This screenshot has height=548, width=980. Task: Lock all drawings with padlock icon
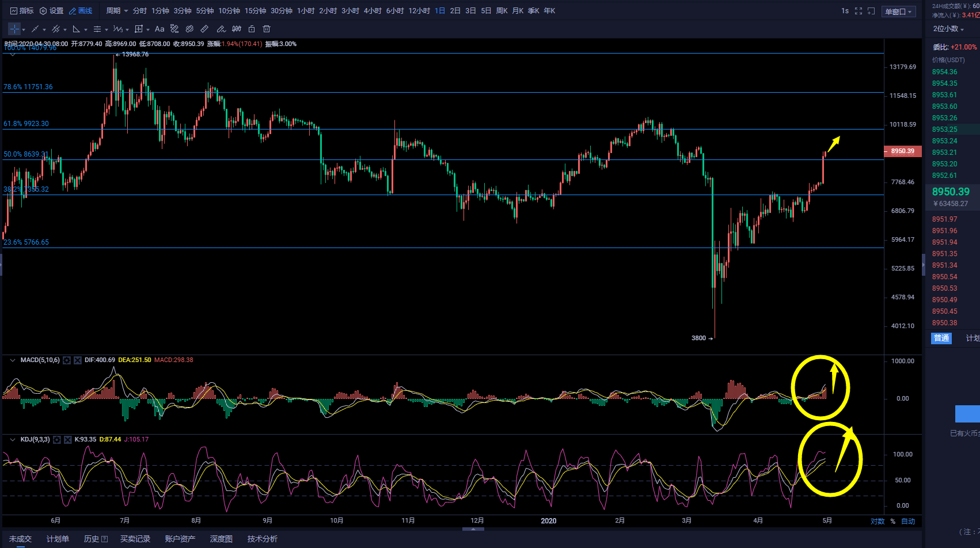tap(252, 29)
